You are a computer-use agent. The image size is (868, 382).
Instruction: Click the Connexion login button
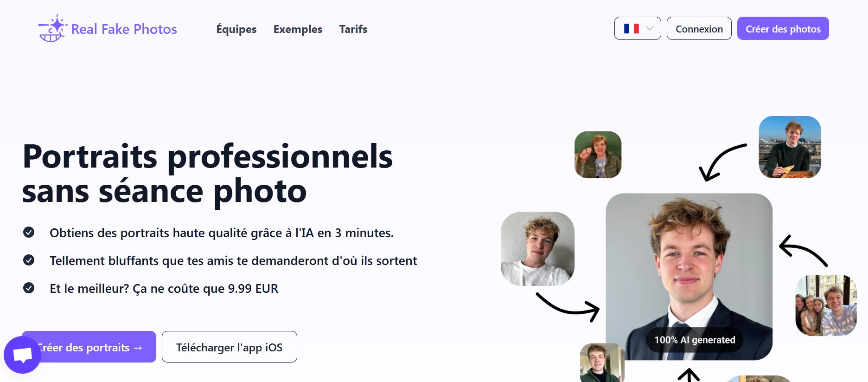(699, 29)
